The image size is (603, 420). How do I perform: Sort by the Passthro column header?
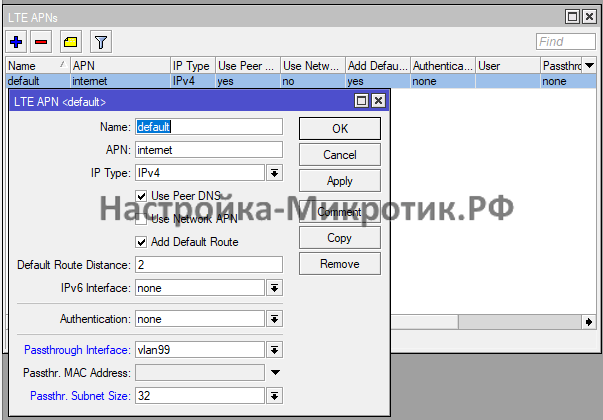pyautogui.click(x=562, y=65)
